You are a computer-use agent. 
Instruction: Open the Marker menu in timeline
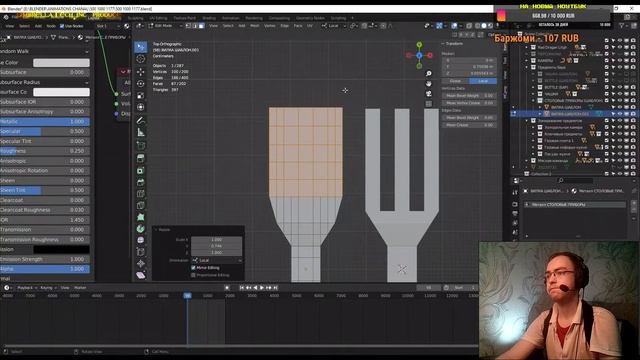click(x=80, y=288)
